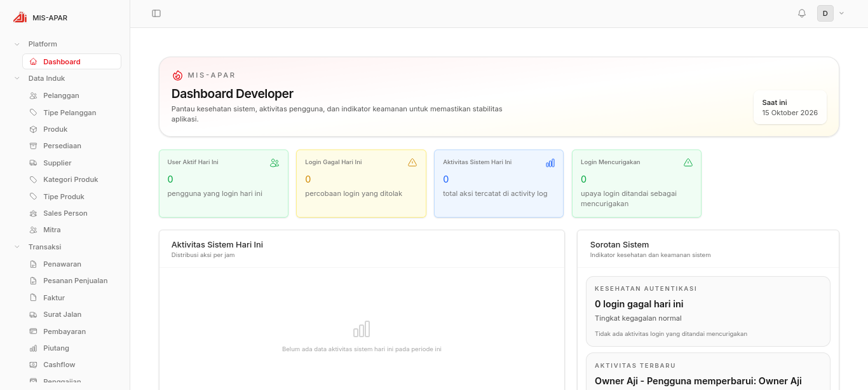Click 'Distribusi aksi per jam' subtitle
The width and height of the screenshot is (868, 390).
[203, 255]
